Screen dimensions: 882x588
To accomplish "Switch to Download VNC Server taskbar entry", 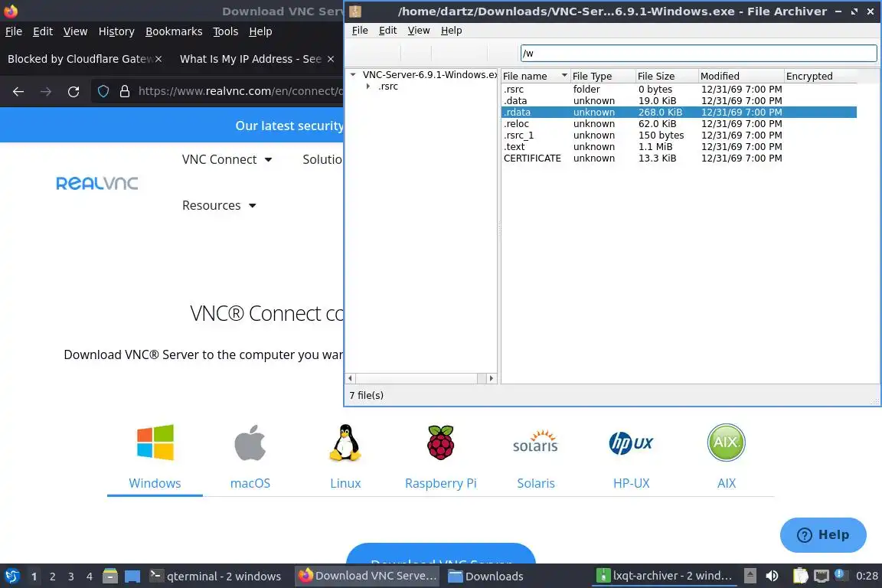I will click(x=367, y=577).
